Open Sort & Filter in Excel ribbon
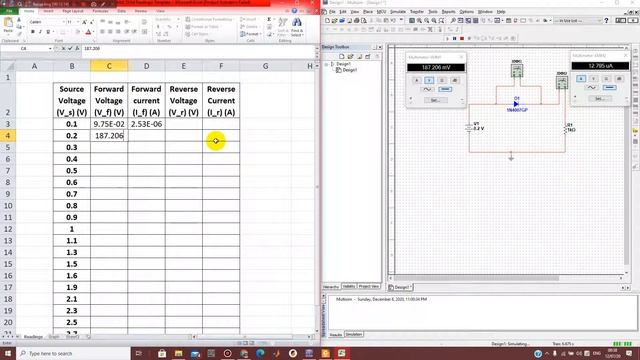The height and width of the screenshot is (360, 640). 282,27
